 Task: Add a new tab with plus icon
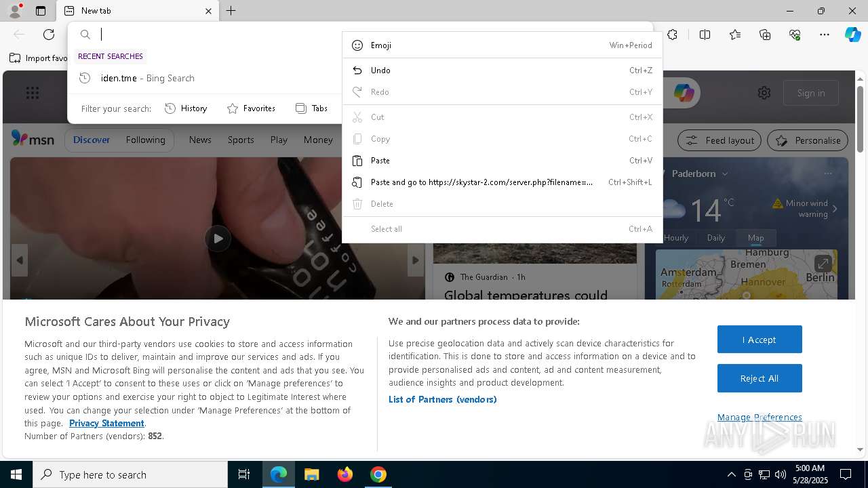(x=231, y=11)
